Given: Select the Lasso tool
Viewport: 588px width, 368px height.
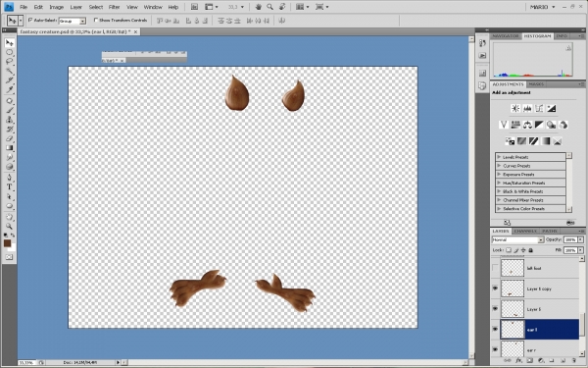Looking at the screenshot, I should [x=10, y=61].
